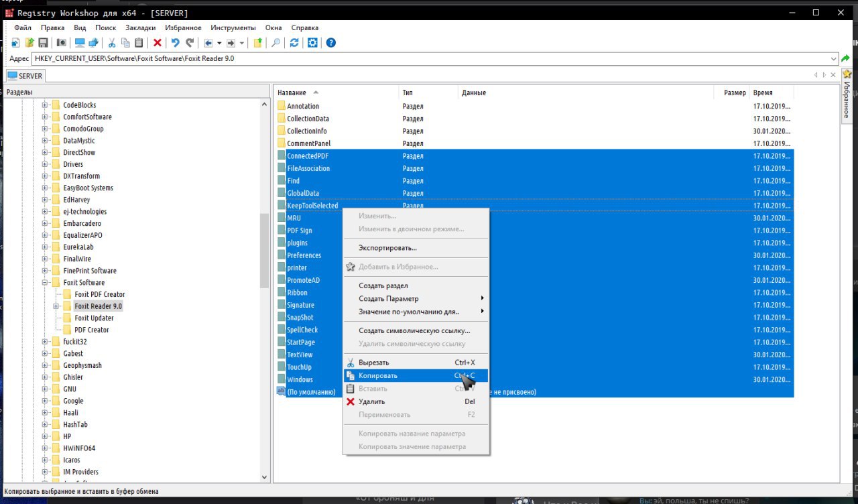Expand the Google tree node
Screen dimensions: 858x504
point(45,401)
